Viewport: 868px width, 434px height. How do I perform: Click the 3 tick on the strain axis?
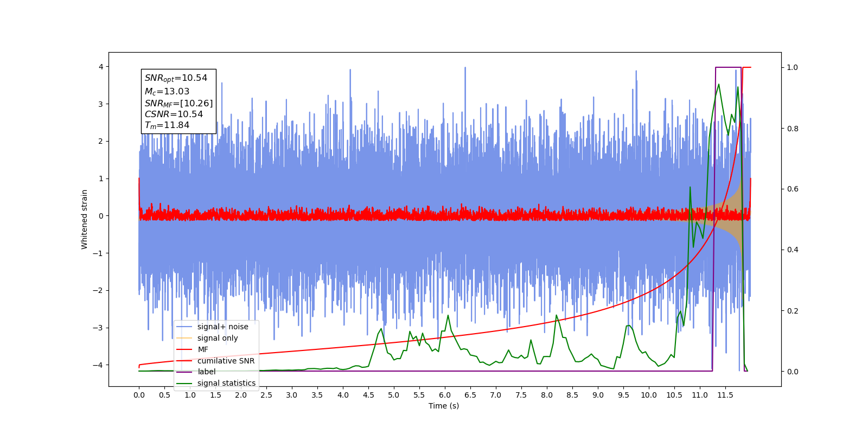point(101,104)
